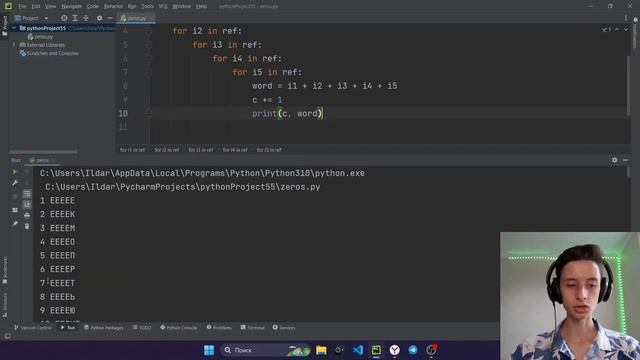
Task: Open Telegram from taskbar
Action: click(x=413, y=350)
